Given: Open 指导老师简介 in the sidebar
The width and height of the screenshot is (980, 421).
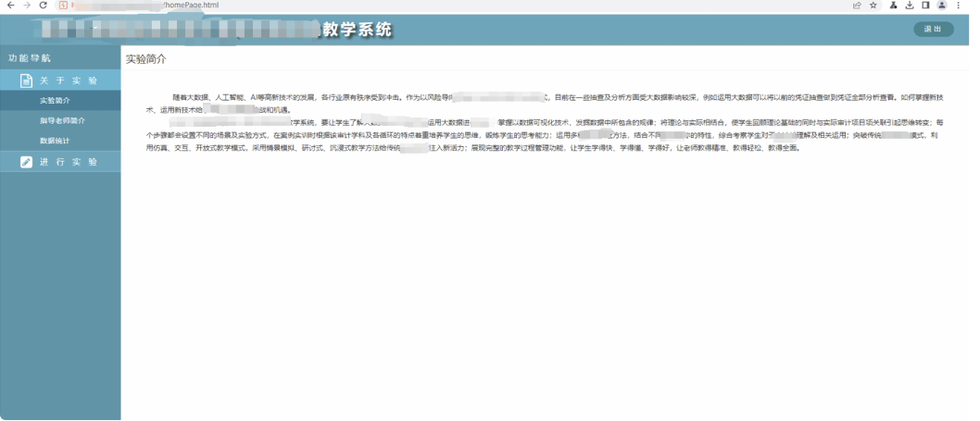Looking at the screenshot, I should pyautogui.click(x=60, y=120).
